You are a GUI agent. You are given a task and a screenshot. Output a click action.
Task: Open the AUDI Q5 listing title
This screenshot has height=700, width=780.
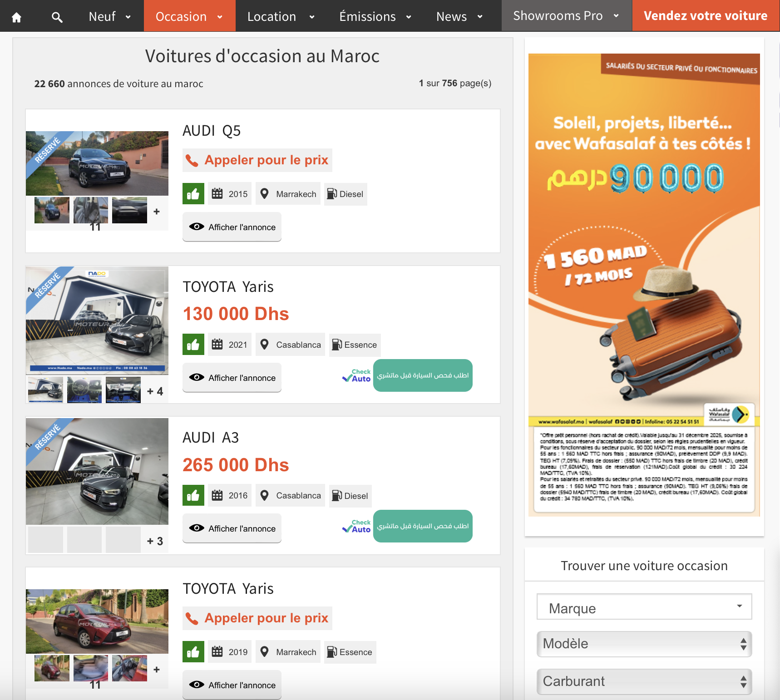[x=212, y=131]
